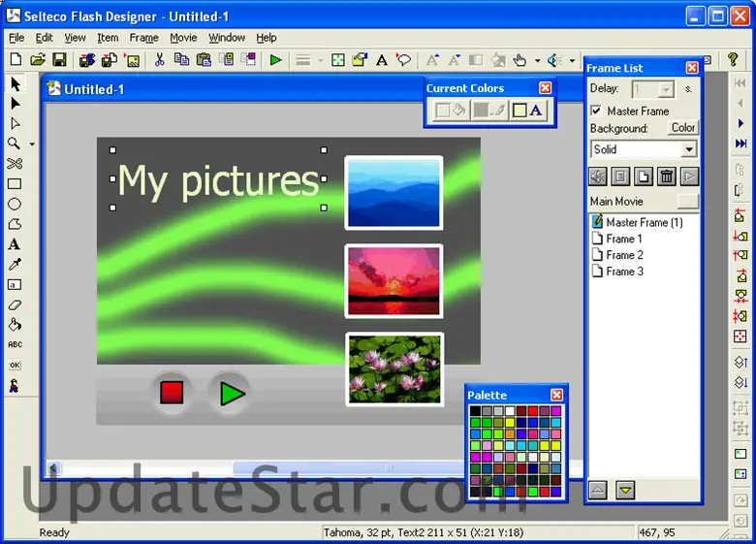
Task: Select Frame 3 in frame list
Action: point(618,272)
